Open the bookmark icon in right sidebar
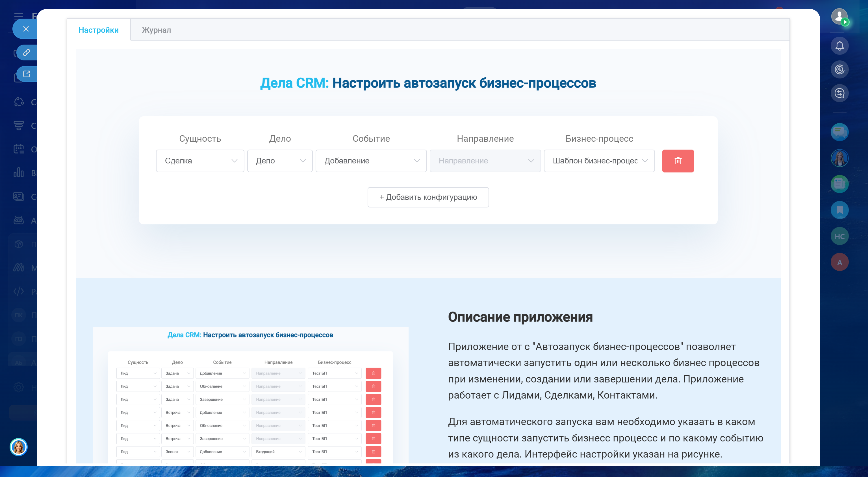Image resolution: width=868 pixels, height=477 pixels. coord(839,210)
